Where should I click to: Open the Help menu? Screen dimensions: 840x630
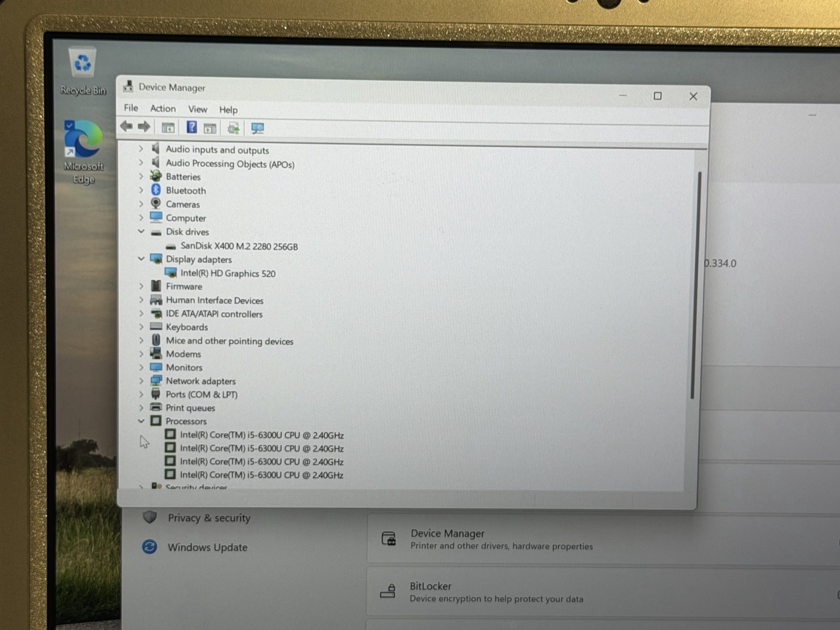[228, 109]
